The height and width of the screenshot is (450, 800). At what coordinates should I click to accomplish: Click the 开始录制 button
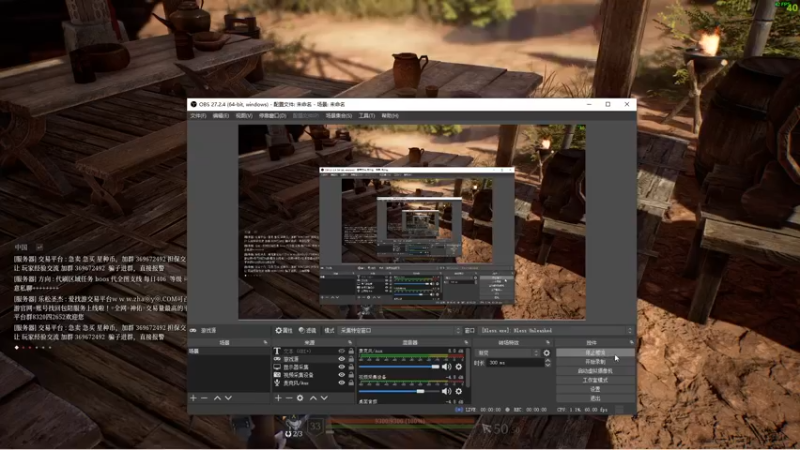[595, 362]
